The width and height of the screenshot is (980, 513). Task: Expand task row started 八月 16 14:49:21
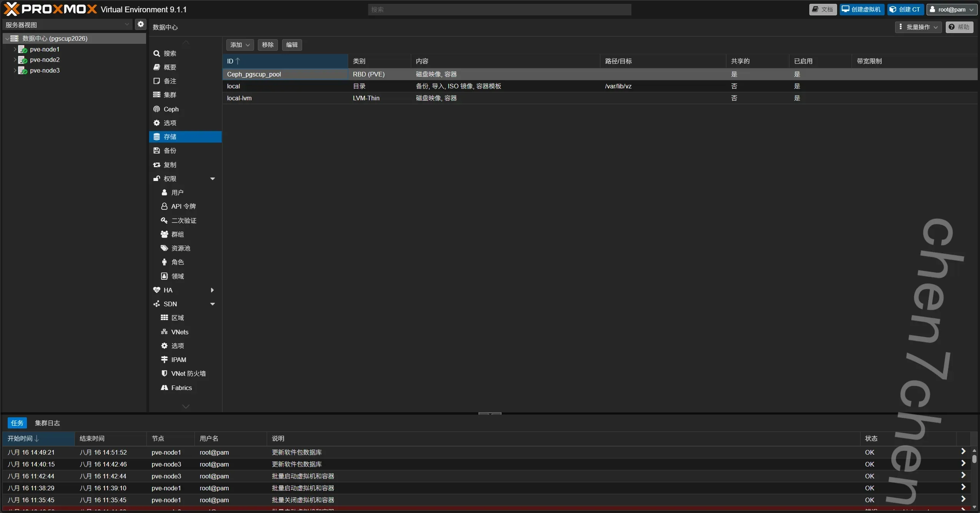click(x=963, y=452)
